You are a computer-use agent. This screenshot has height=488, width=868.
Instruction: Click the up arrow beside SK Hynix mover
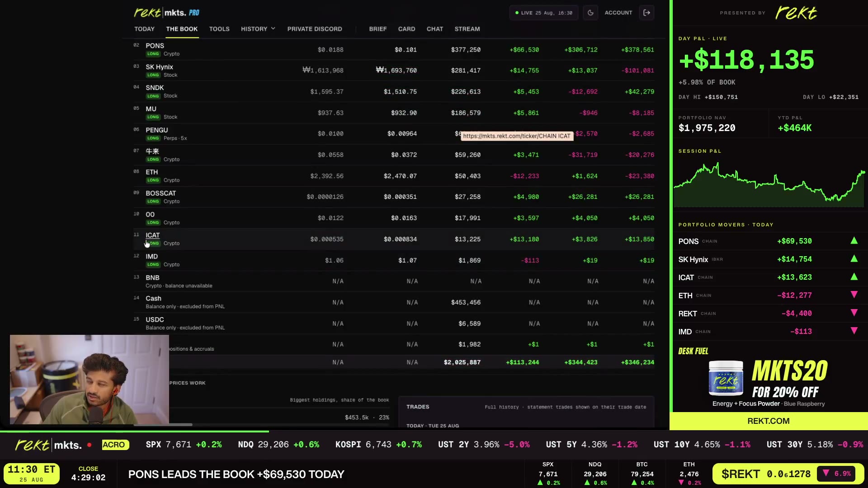coord(854,259)
